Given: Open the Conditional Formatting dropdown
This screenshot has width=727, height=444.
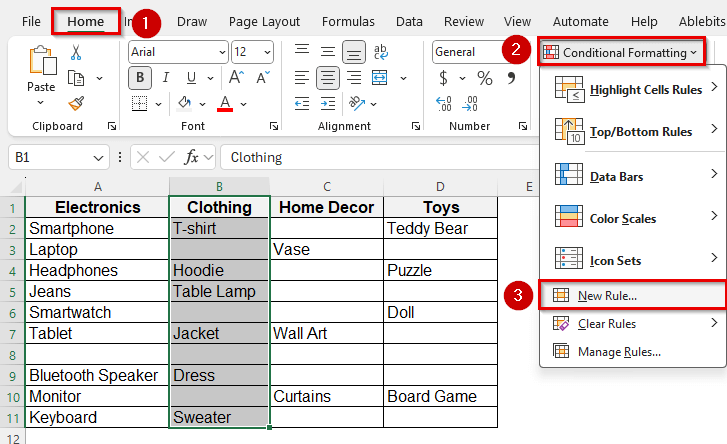Looking at the screenshot, I should 620,52.
